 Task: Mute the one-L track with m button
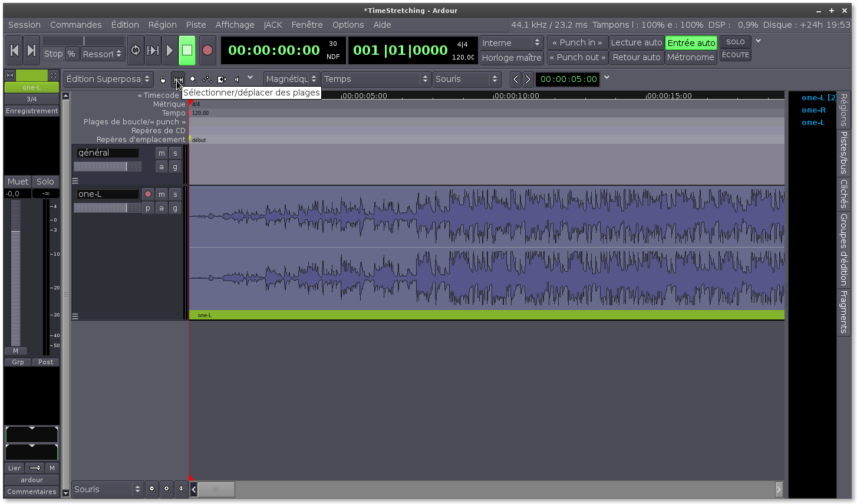pyautogui.click(x=161, y=194)
